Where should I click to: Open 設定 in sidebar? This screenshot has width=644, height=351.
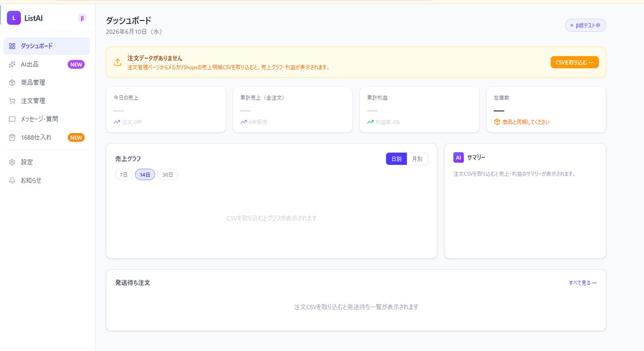click(x=46, y=162)
